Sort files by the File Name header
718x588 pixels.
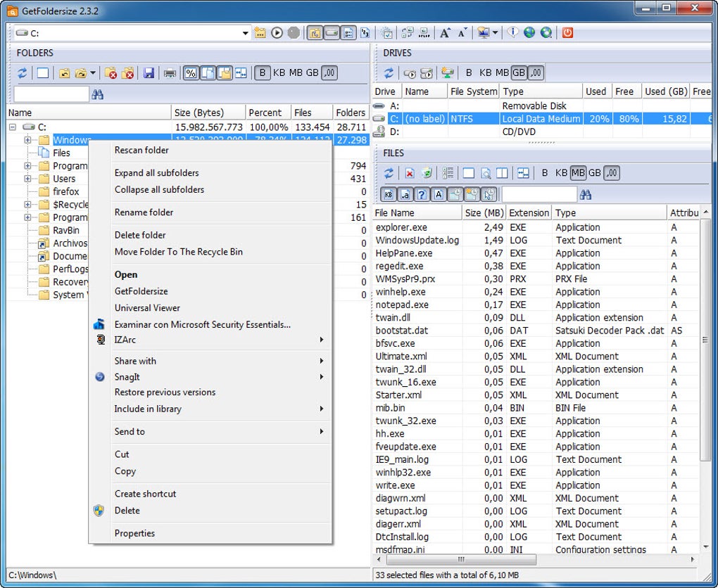pyautogui.click(x=417, y=213)
